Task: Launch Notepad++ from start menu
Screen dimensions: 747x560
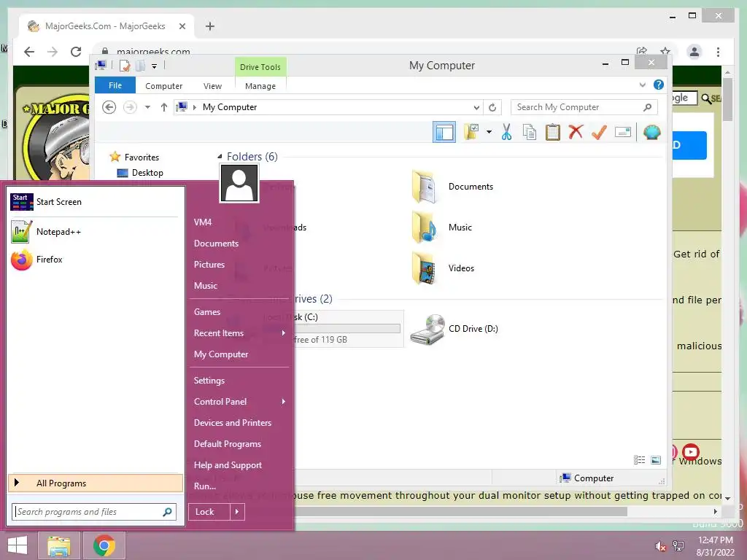Action: pyautogui.click(x=95, y=232)
